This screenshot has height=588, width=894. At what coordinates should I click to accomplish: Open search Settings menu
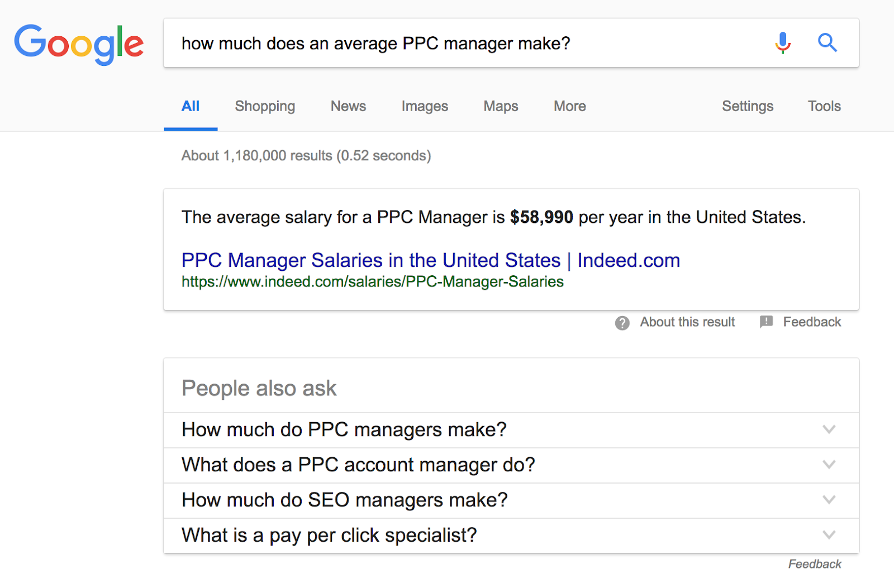[748, 106]
